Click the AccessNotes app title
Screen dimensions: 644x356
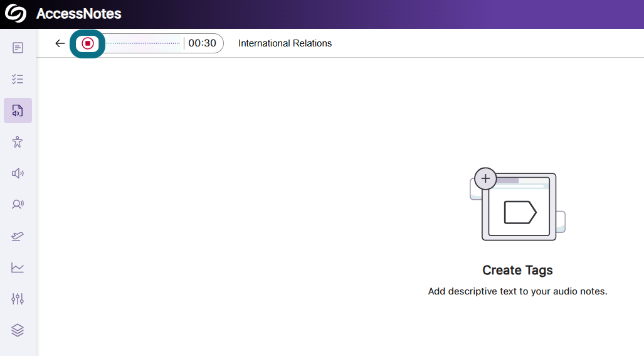tap(79, 14)
